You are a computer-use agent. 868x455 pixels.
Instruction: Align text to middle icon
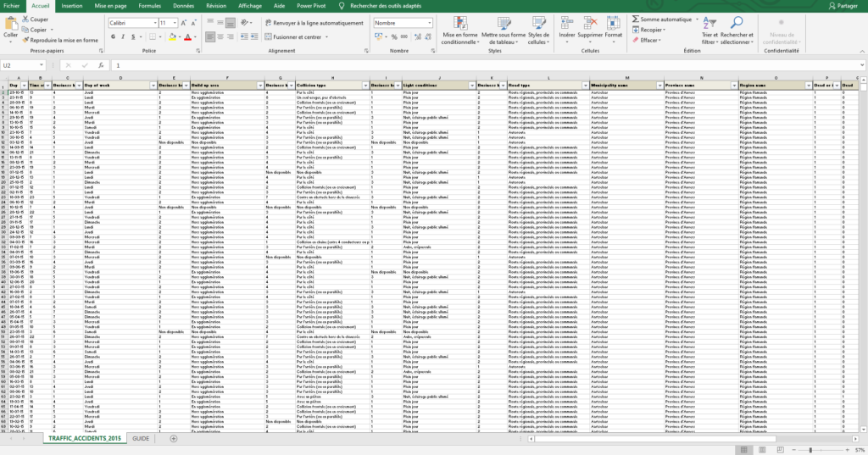[x=220, y=23]
